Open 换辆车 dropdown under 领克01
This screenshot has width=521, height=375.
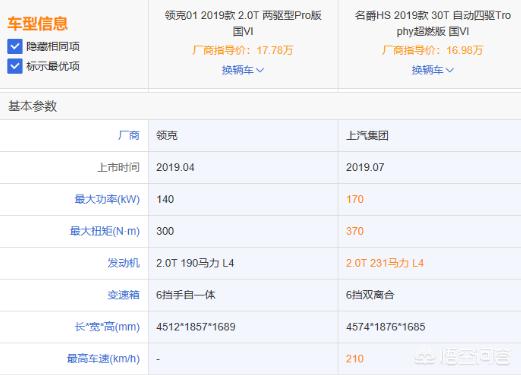tap(243, 70)
